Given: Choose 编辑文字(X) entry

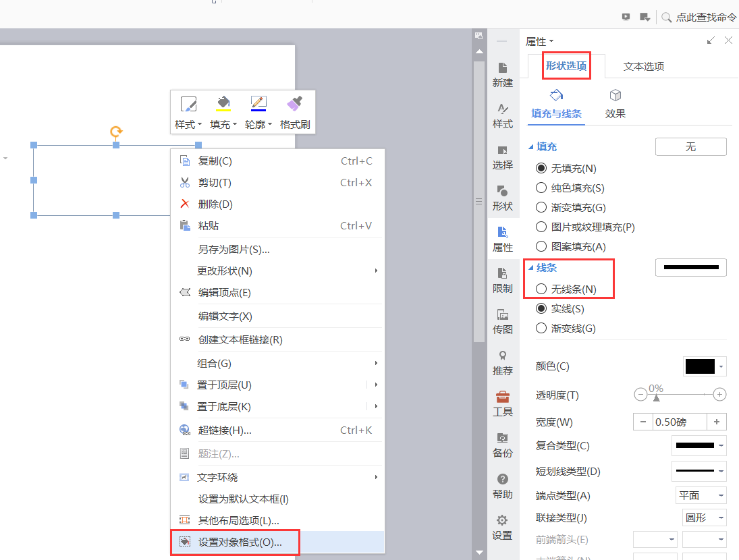Looking at the screenshot, I should [x=277, y=316].
